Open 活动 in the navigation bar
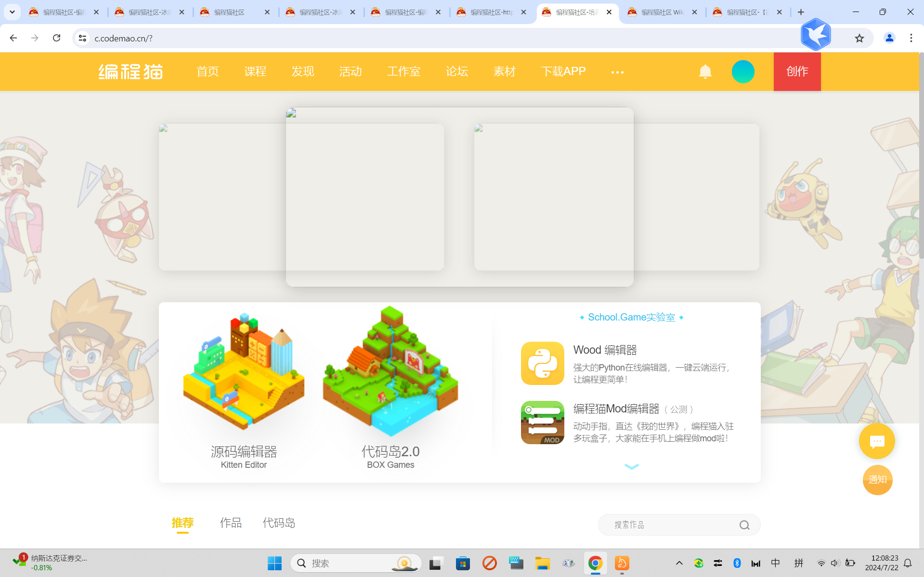The image size is (924, 577). click(x=351, y=72)
